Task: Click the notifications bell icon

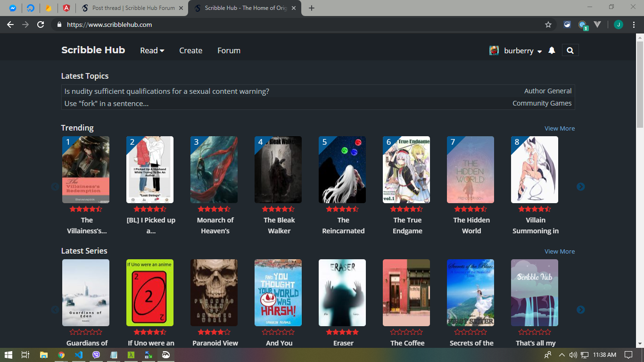Action: (552, 50)
